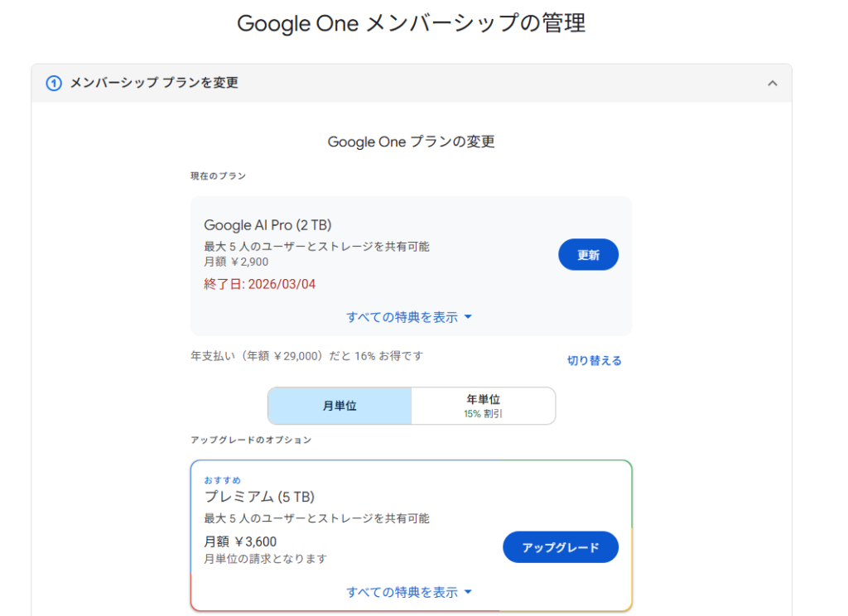
Task: Select the 月単位 billing toggle
Action: [340, 406]
